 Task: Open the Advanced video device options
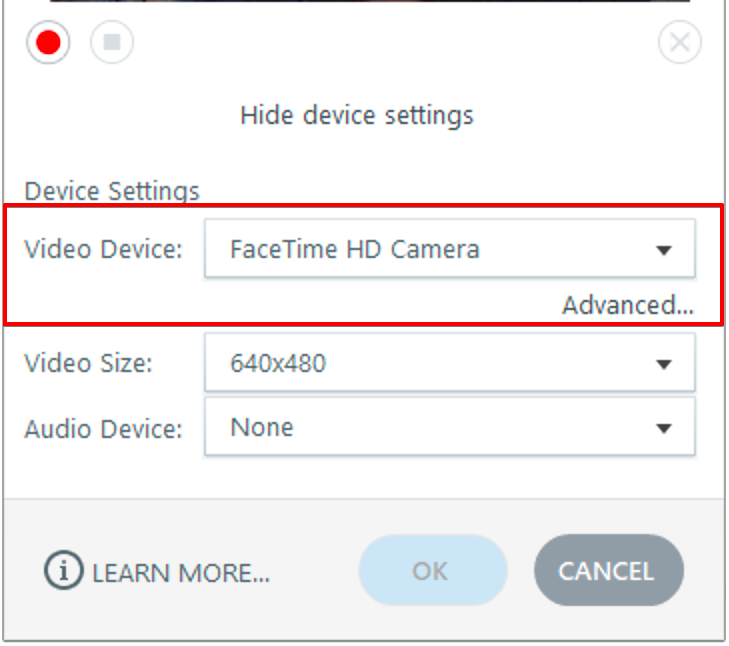click(x=627, y=305)
